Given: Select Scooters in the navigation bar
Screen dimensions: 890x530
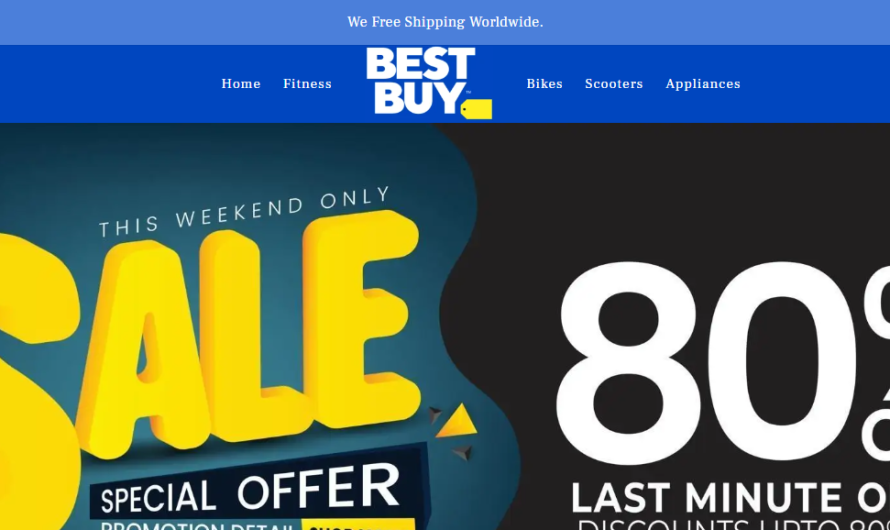Looking at the screenshot, I should click(614, 84).
